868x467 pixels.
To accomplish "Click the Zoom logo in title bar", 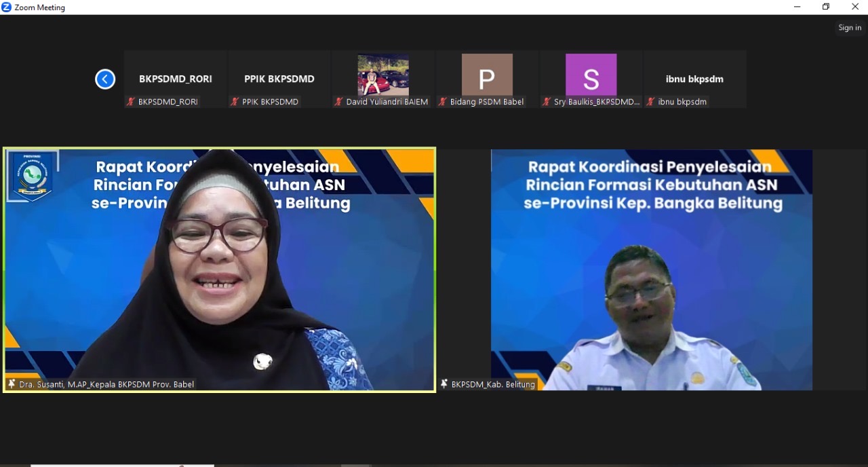I will pos(7,7).
